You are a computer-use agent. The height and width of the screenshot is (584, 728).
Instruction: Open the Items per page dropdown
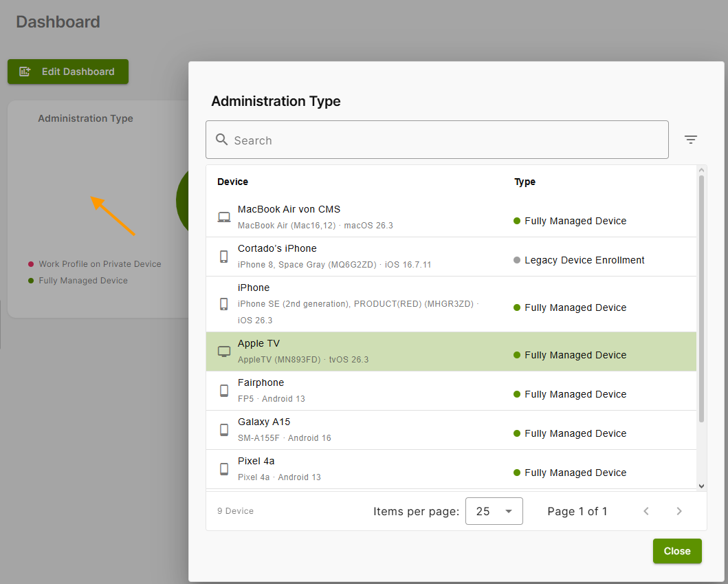[x=494, y=511]
